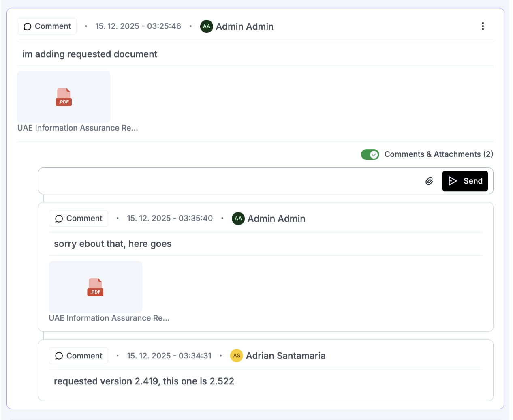Click PDF file name below top post thumbnail
Viewport: 513px width, 420px height.
tap(78, 128)
